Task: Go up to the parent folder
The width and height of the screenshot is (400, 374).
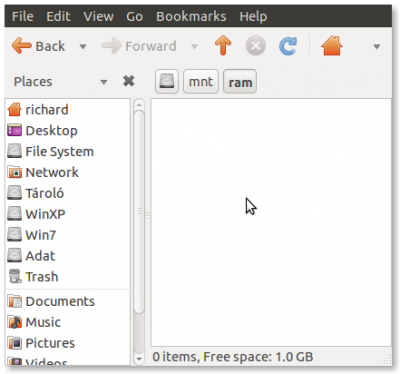Action: [x=223, y=46]
